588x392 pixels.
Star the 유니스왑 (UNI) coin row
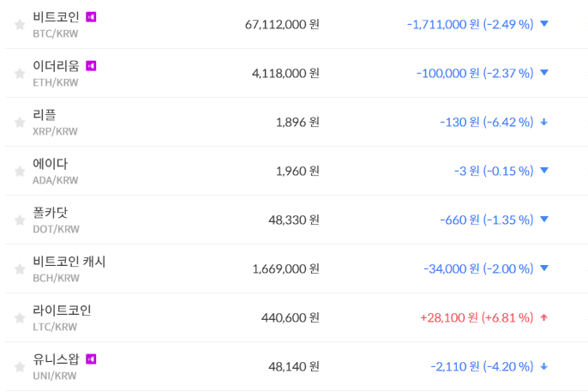(x=20, y=367)
